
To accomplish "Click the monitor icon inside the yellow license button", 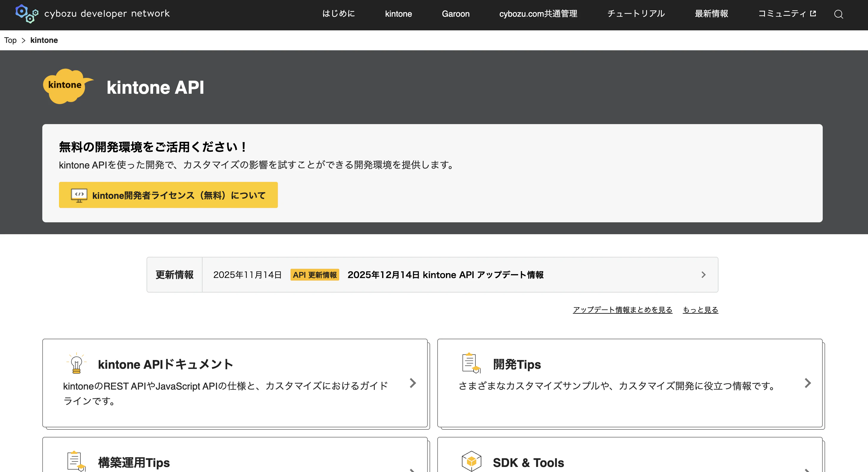I will coord(79,195).
